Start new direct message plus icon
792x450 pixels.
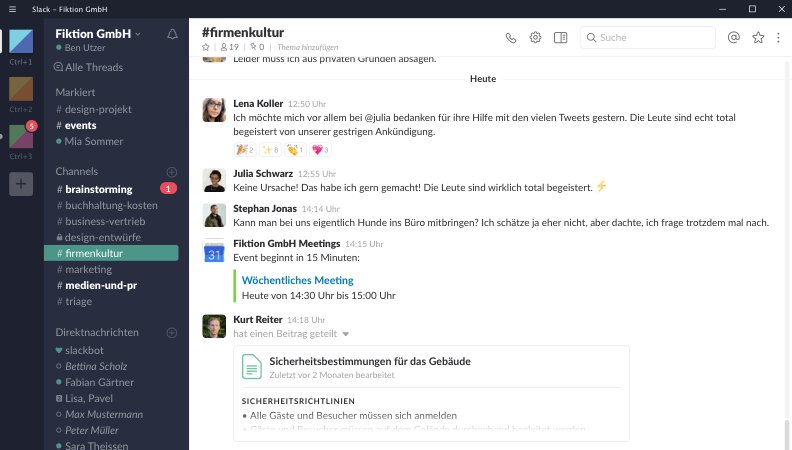pos(172,333)
